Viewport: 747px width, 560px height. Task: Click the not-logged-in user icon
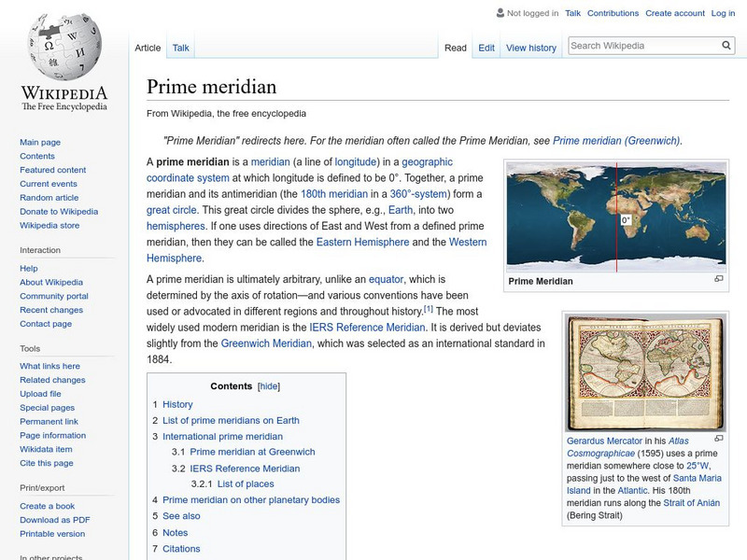coord(500,13)
